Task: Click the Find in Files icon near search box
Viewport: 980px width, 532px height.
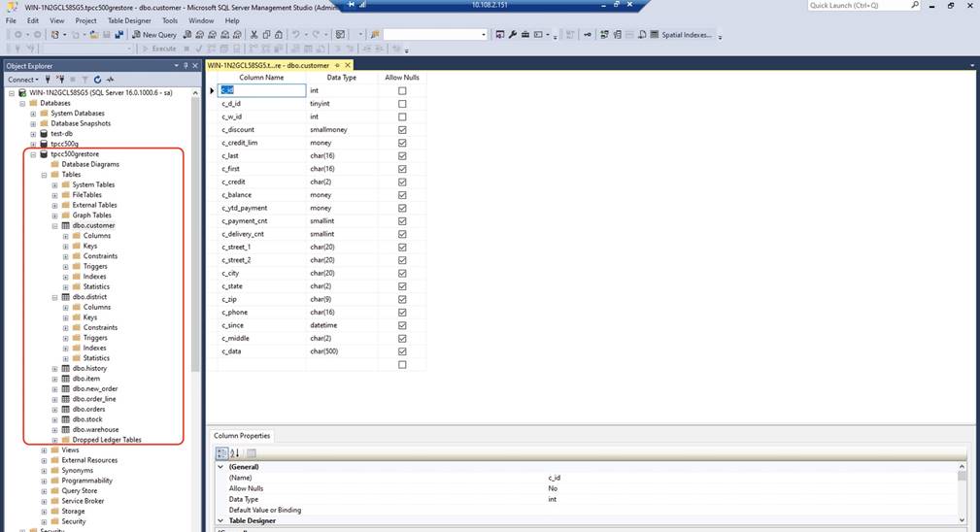Action: coord(375,35)
